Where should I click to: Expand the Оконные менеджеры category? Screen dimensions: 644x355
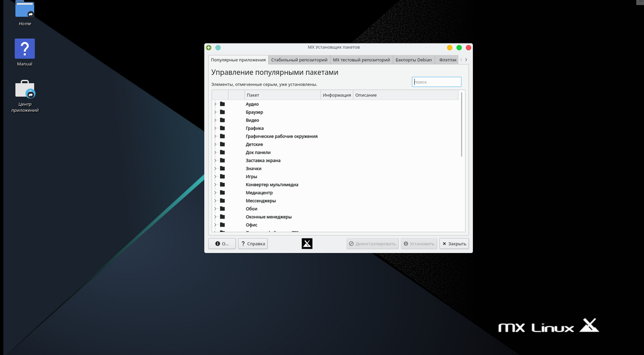[215, 217]
